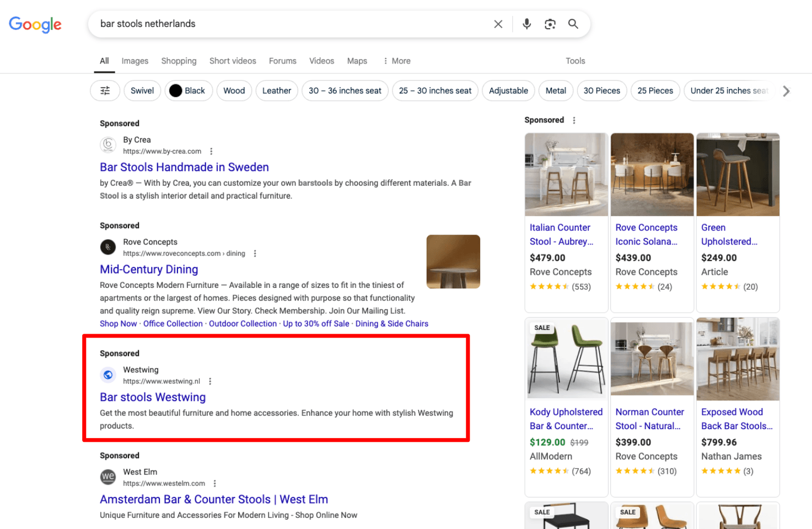Select the Black color filter chip
Image resolution: width=812 pixels, height=529 pixels.
188,90
